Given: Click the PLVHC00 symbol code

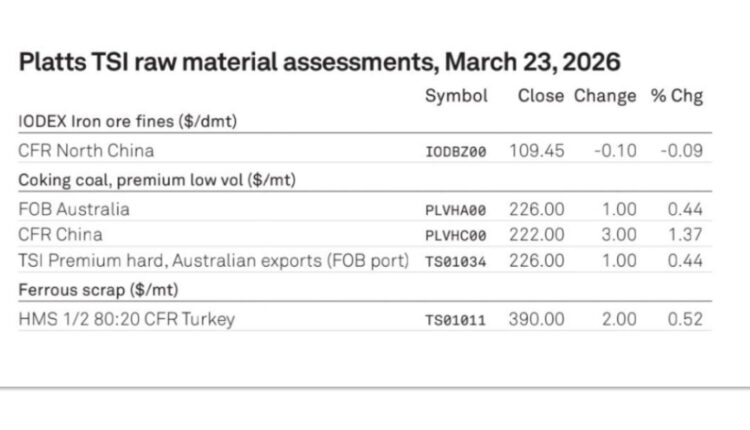Looking at the screenshot, I should tap(456, 236).
